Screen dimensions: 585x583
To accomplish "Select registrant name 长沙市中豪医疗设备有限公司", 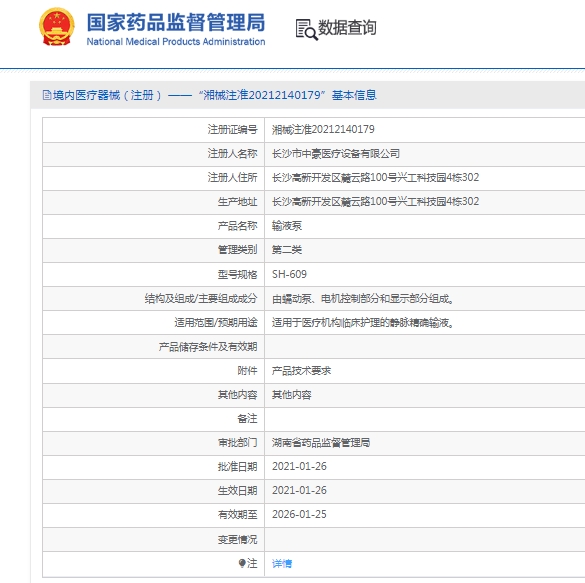I will tap(336, 154).
